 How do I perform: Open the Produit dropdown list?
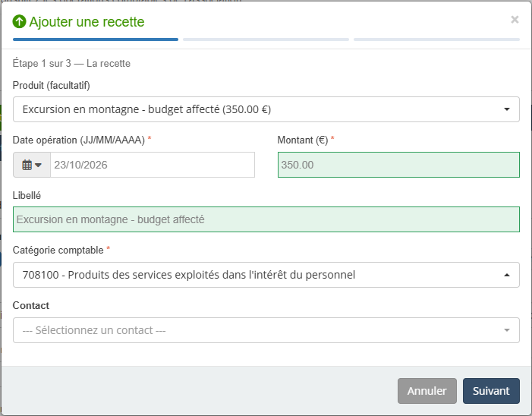click(266, 109)
